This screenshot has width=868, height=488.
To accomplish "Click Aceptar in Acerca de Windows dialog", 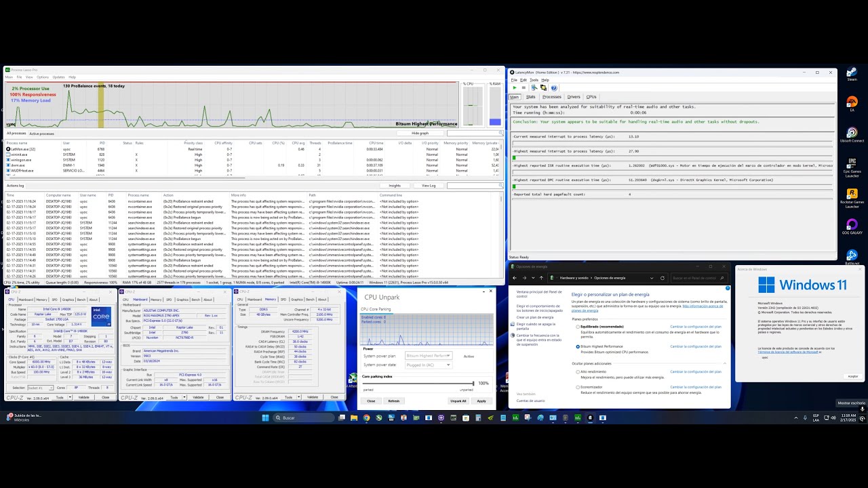I will click(853, 376).
